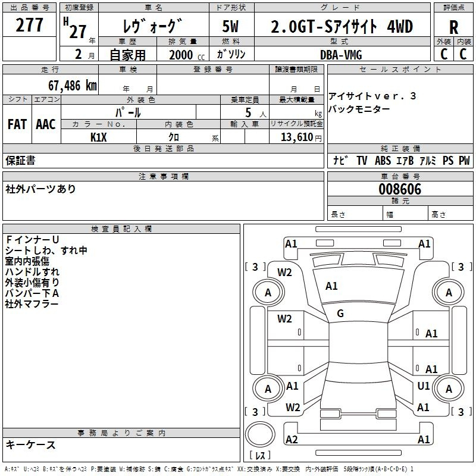Click the アルミ equipment item

point(428,160)
